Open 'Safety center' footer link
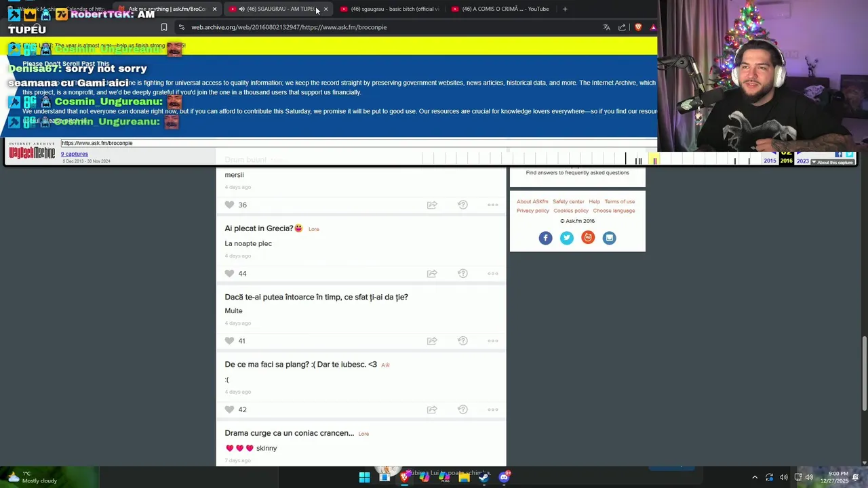 (x=568, y=201)
